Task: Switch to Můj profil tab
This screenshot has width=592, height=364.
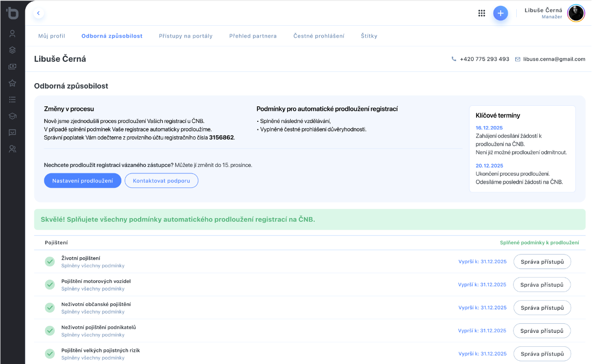Action: [x=52, y=36]
